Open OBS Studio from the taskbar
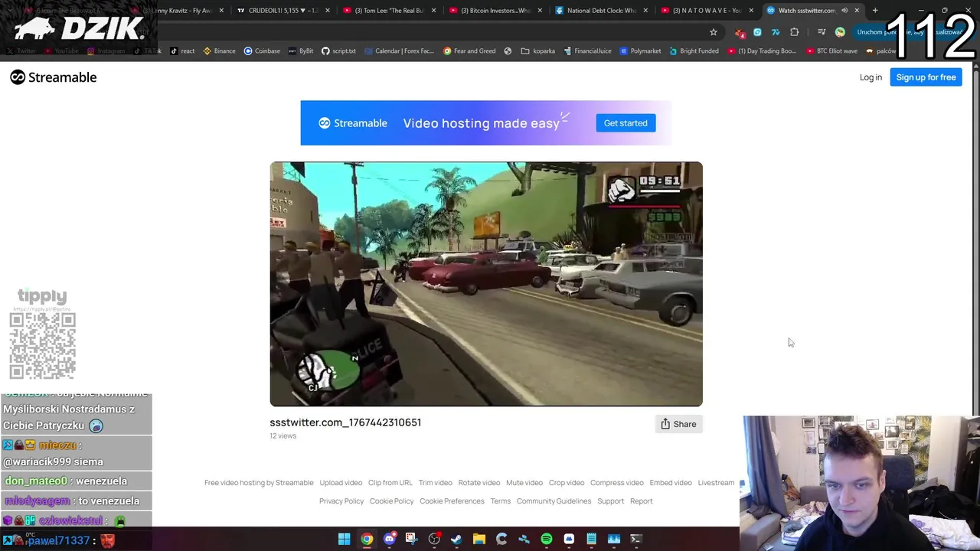980x551 pixels. (434, 539)
